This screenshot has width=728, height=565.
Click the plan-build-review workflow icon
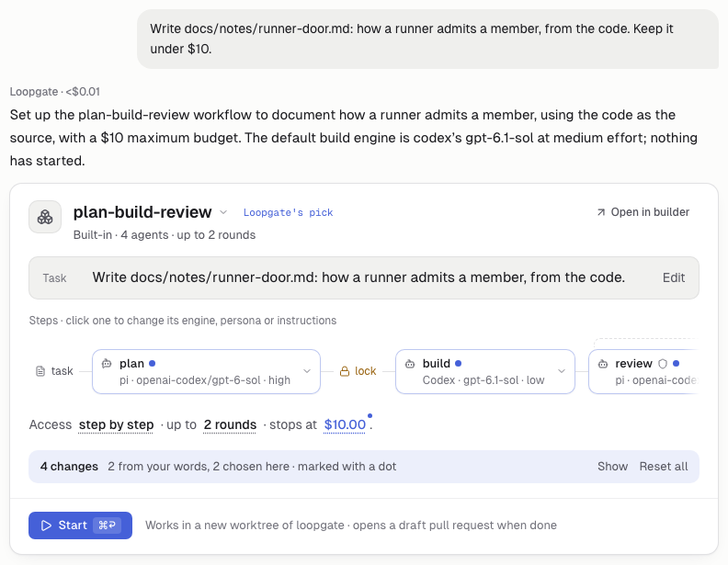45,217
